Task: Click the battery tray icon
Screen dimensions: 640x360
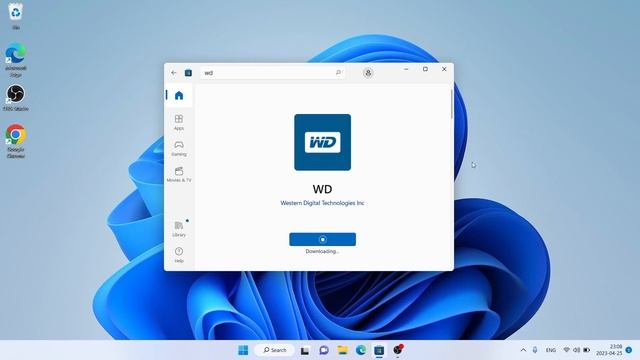Action: tap(587, 350)
